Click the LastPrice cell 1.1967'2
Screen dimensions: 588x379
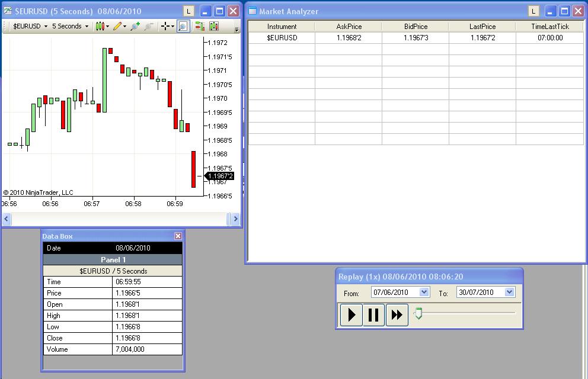click(482, 38)
